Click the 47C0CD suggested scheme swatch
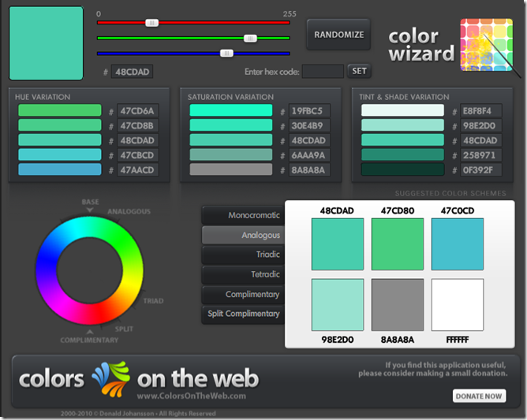 458,244
